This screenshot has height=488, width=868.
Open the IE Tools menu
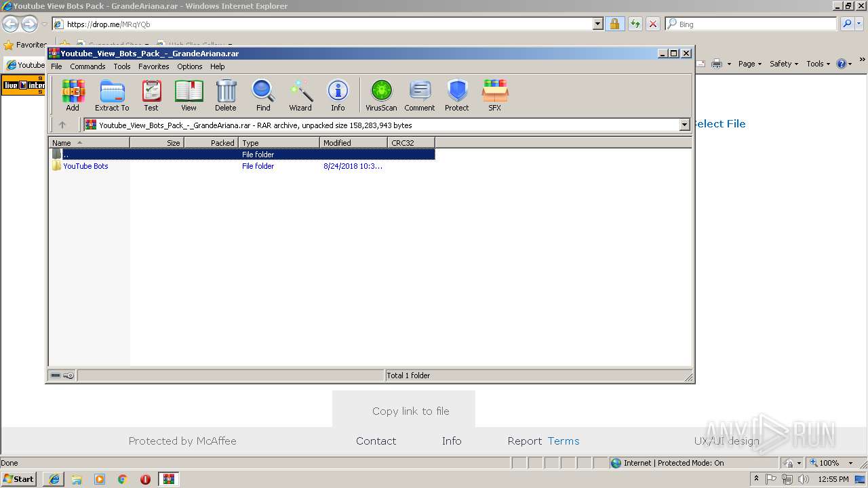point(818,64)
